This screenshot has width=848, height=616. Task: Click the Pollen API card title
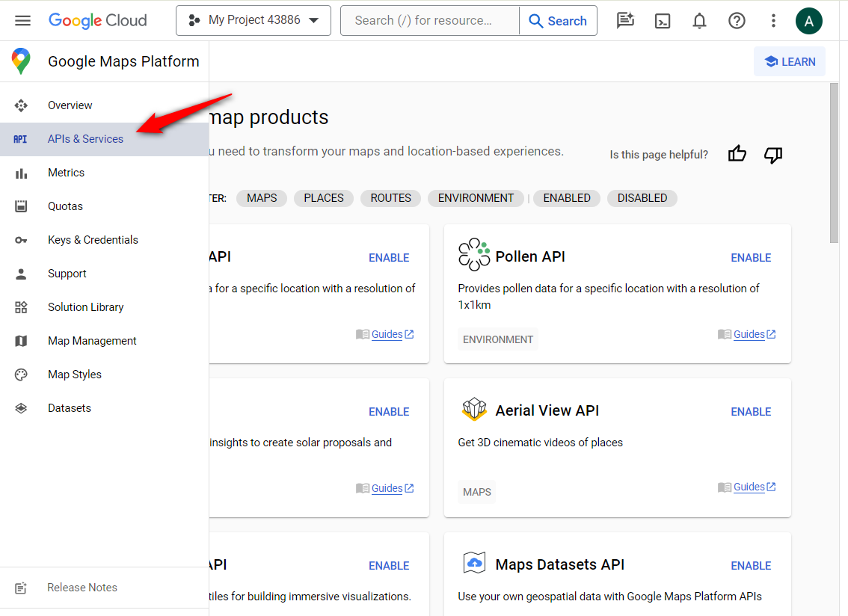pos(530,256)
